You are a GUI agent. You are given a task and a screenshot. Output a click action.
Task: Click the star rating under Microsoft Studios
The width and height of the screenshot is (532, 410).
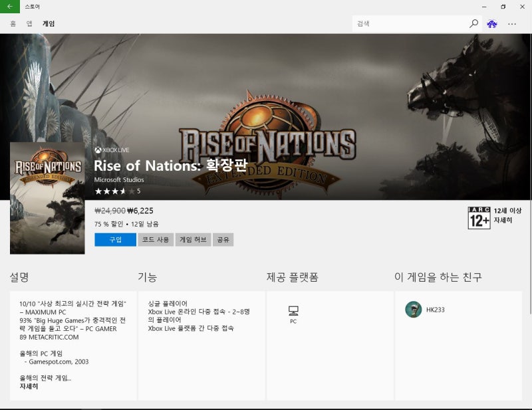(114, 191)
